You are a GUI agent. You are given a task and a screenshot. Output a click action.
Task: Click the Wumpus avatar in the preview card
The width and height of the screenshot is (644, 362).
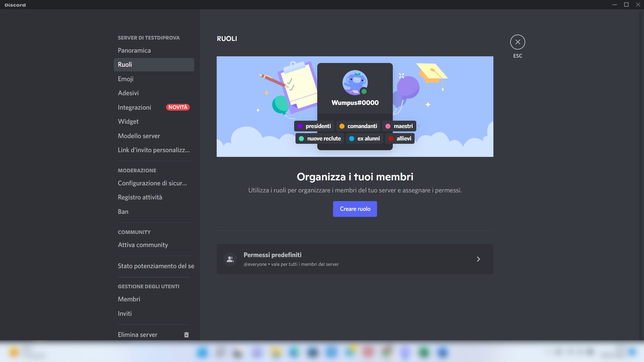355,82
